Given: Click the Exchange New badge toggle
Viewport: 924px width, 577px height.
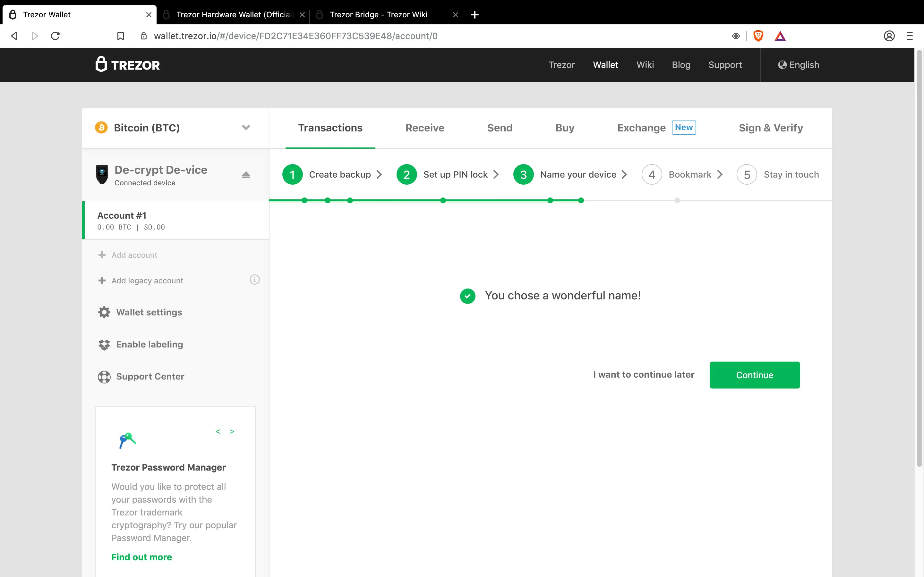Looking at the screenshot, I should click(684, 128).
